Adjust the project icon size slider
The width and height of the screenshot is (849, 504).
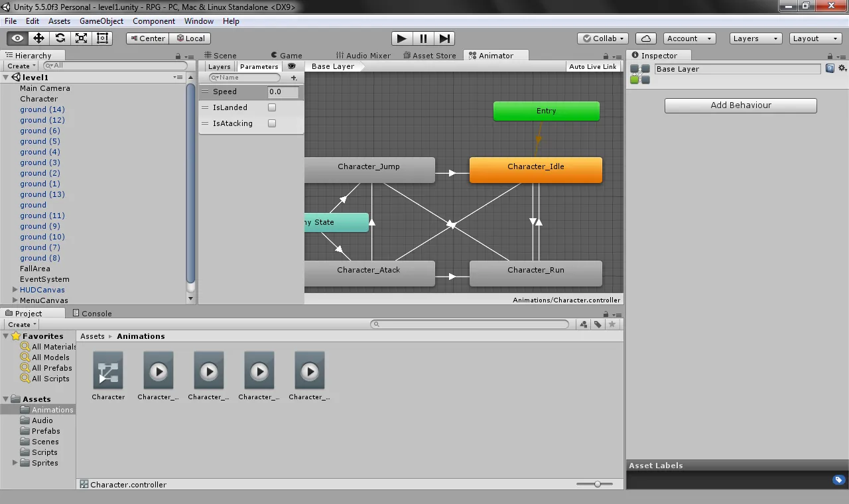click(598, 484)
